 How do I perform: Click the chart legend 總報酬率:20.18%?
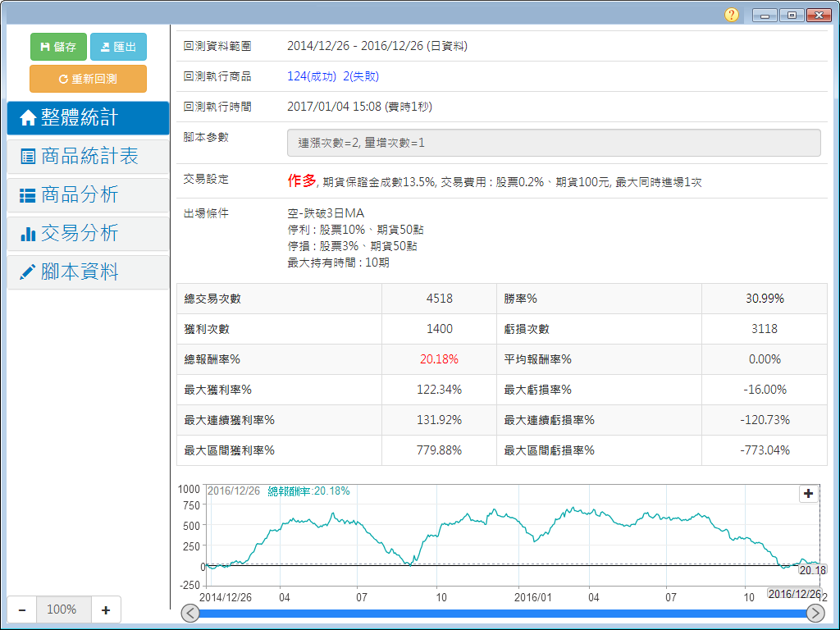pyautogui.click(x=308, y=491)
